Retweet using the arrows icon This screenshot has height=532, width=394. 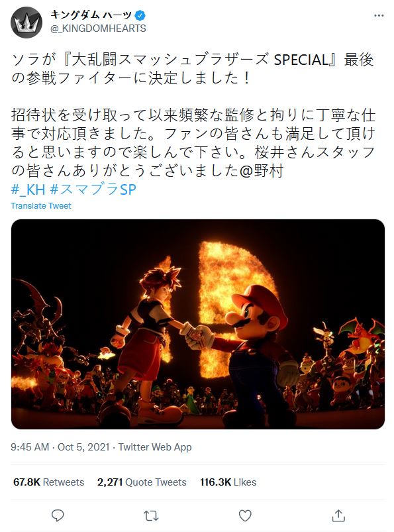151,515
